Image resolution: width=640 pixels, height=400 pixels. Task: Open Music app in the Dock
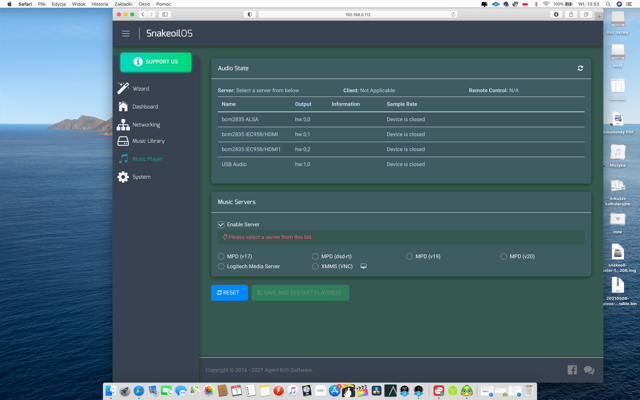click(x=292, y=391)
